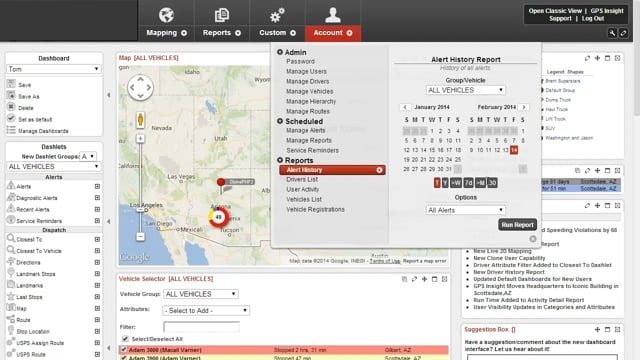
Task: Click the Last Stops star icon
Action: [x=11, y=296]
